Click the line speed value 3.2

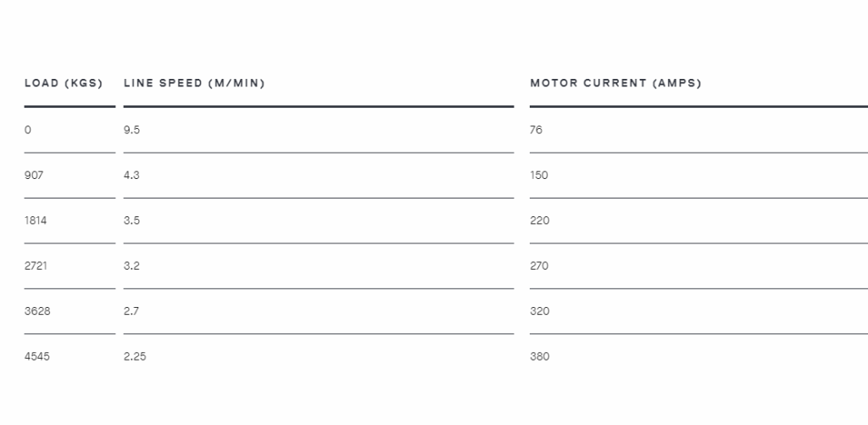click(131, 266)
